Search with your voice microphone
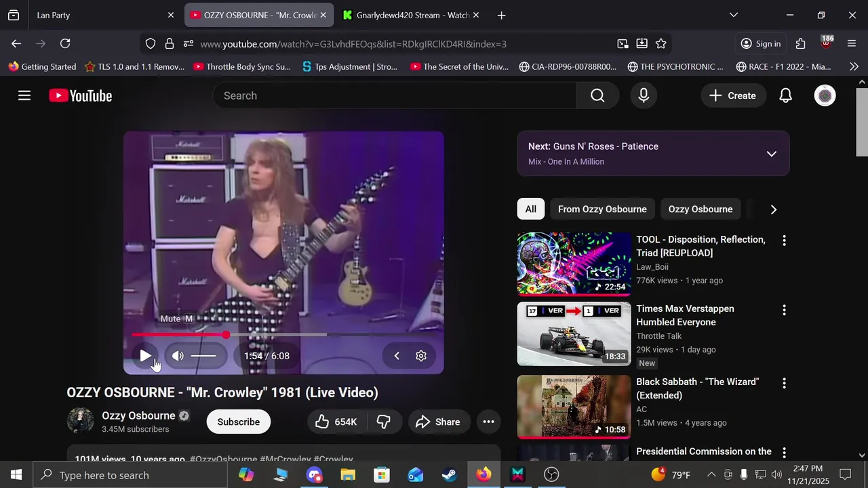Viewport: 868px width, 488px height. [644, 96]
